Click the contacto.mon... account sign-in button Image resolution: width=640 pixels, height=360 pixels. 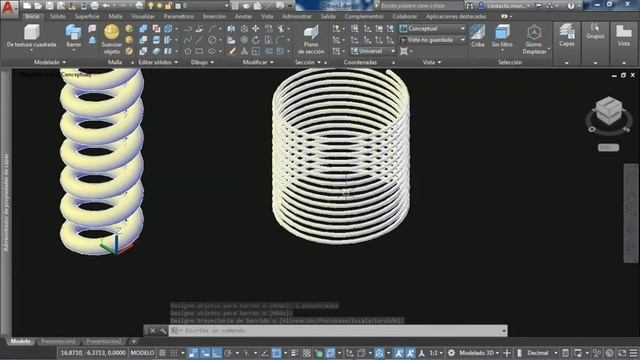pyautogui.click(x=504, y=6)
